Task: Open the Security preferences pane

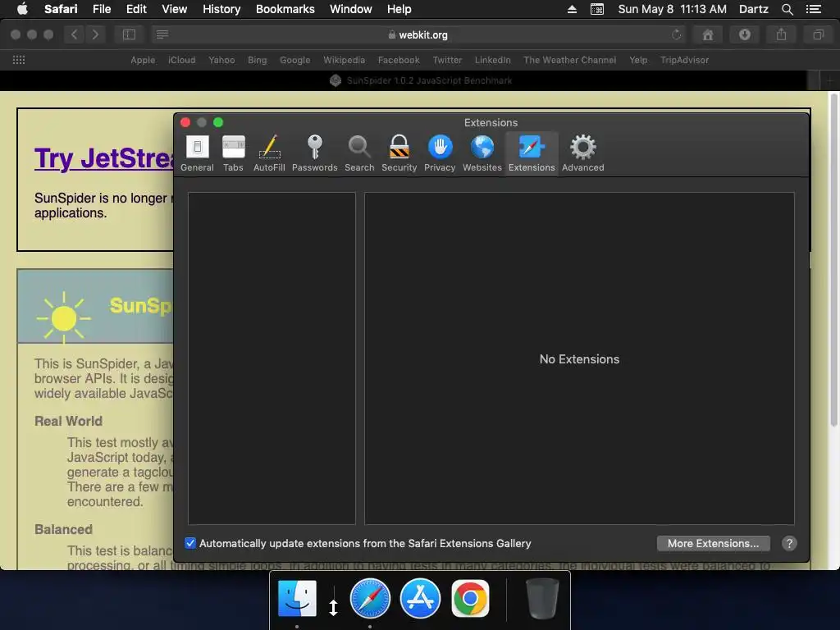Action: coord(399,153)
